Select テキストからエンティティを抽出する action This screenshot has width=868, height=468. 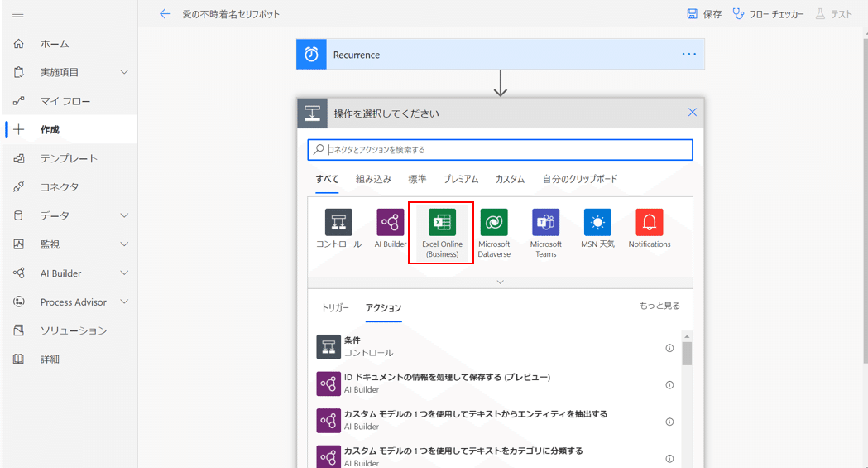point(492,420)
